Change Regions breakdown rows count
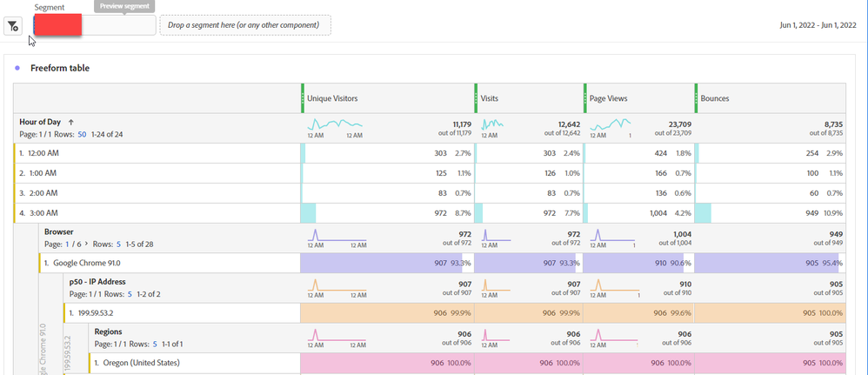 (155, 344)
